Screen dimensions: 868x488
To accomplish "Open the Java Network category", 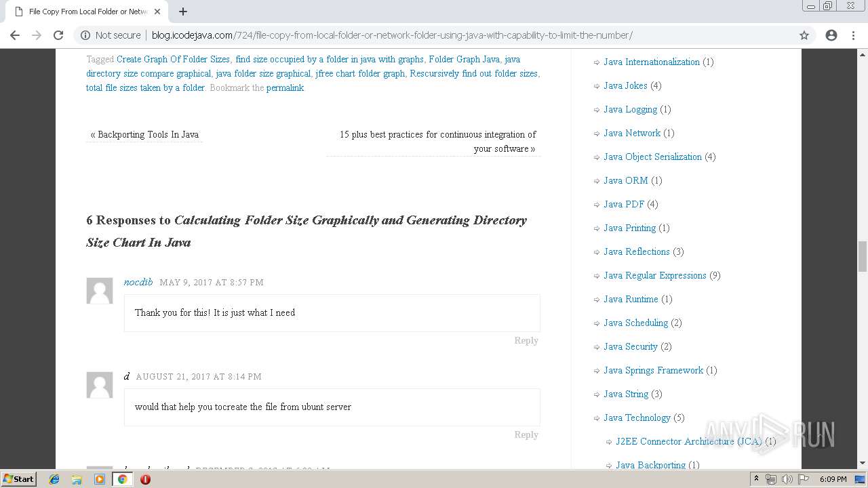I will point(632,133).
